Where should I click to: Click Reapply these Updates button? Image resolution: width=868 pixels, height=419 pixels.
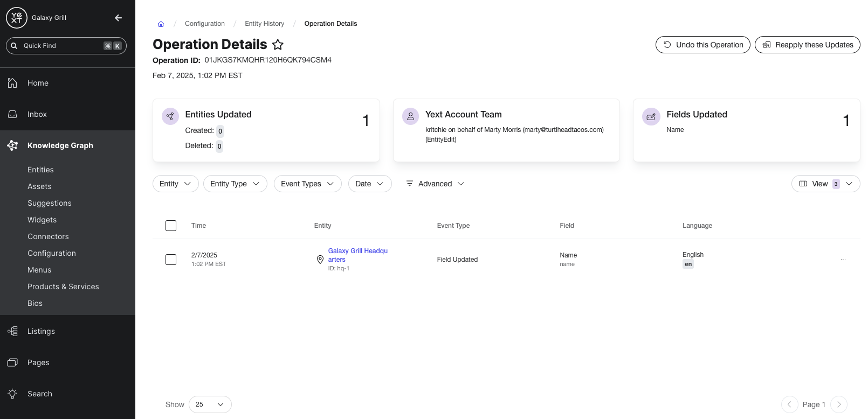808,45
